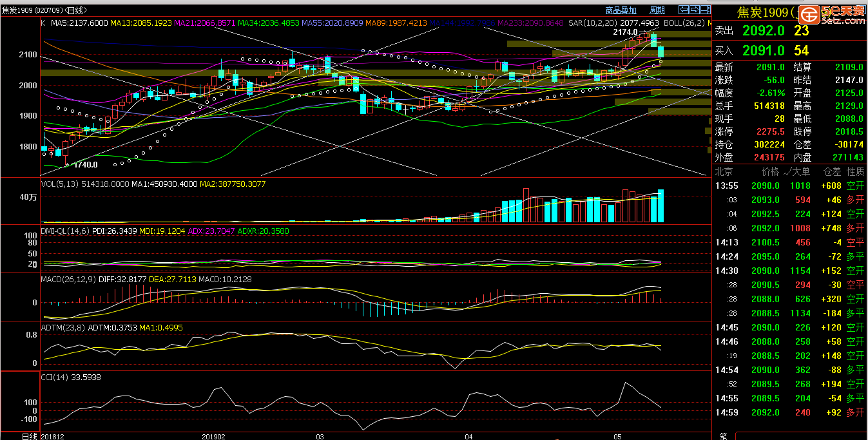Click the 结算 settlement value 2109.0
Viewport: 868px width, 440px height.
849,67
